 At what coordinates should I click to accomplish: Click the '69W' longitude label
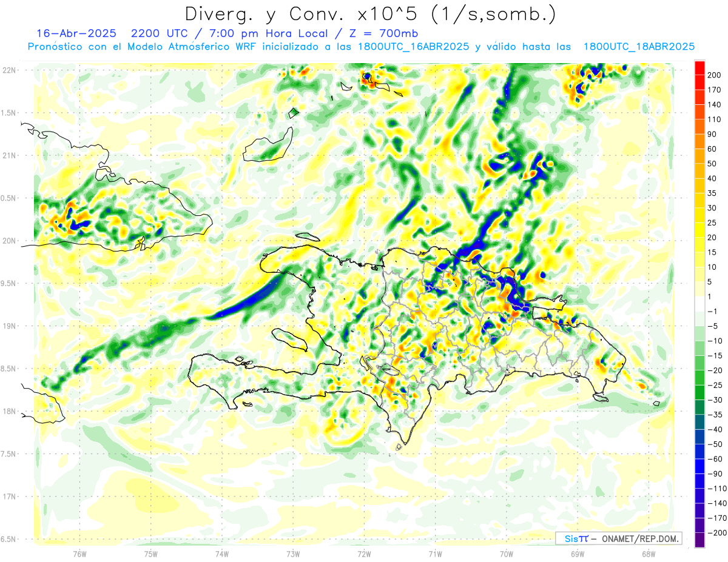click(x=578, y=554)
